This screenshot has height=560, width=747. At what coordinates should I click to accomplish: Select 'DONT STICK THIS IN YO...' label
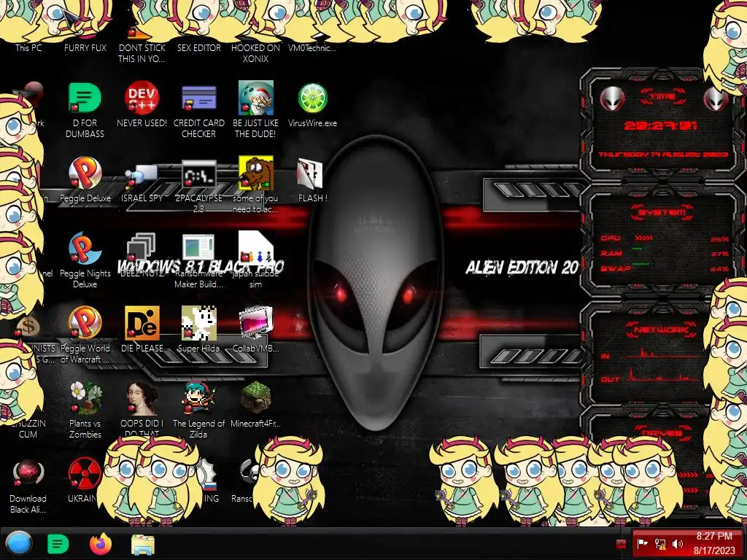pyautogui.click(x=142, y=53)
